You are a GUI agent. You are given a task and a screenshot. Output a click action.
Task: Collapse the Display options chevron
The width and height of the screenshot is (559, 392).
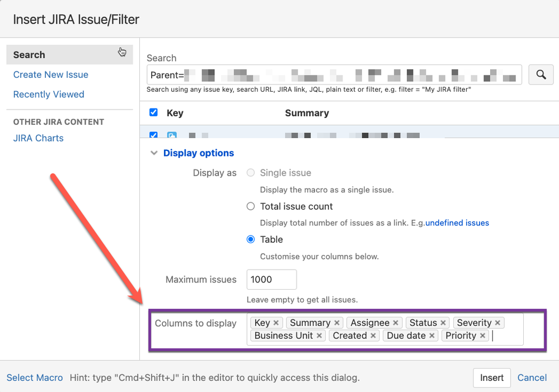tap(154, 153)
